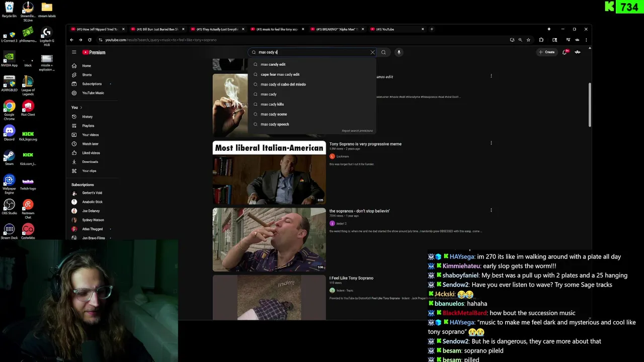Screen dimensions: 644x362
Task: Open Your clips
Action: [x=89, y=171]
